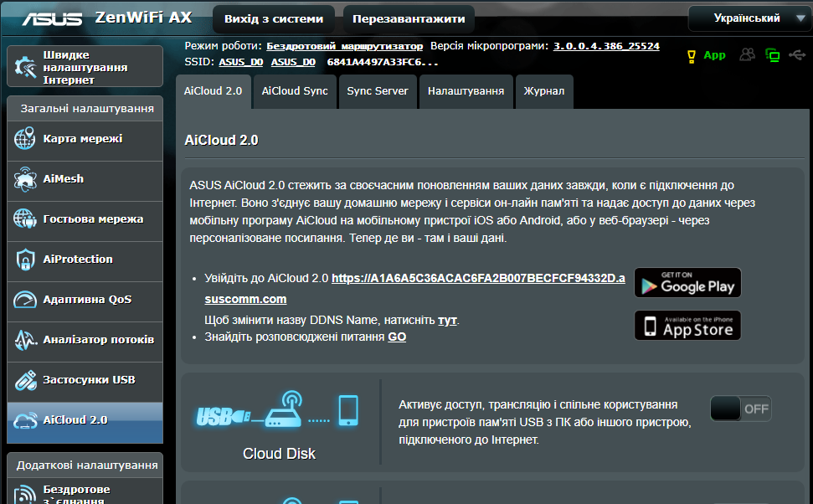Viewport: 813px width, 504px height.
Task: Click the USB Applications icon
Action: 25,380
